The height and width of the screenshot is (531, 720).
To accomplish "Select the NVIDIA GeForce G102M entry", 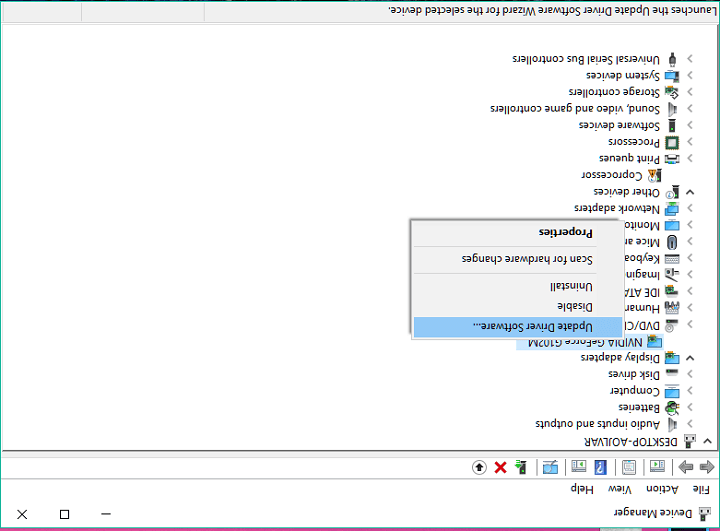I will [x=585, y=342].
